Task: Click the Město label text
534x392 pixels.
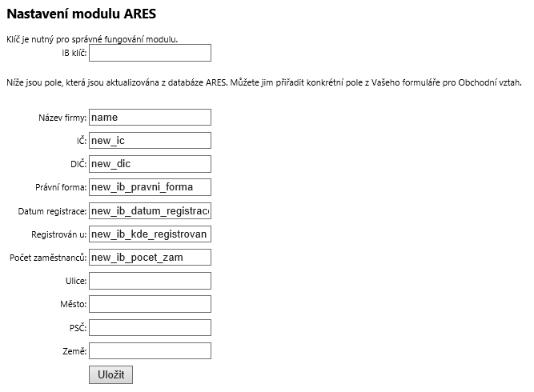Action: [x=74, y=304]
